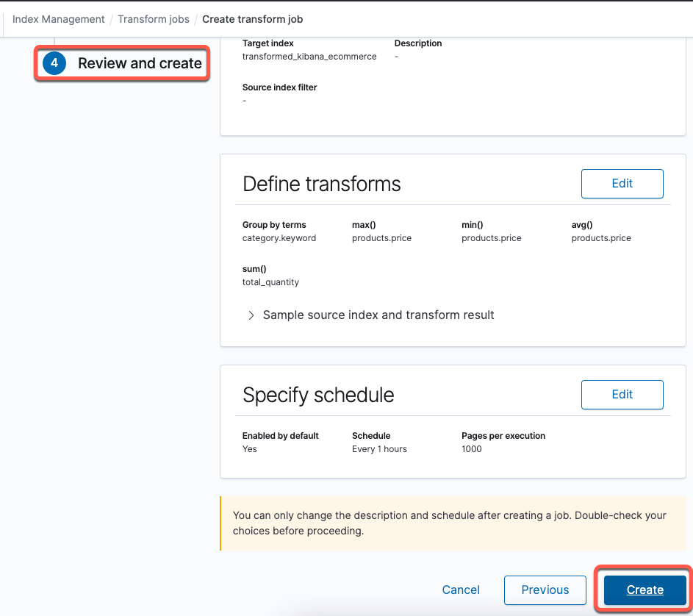Select the Yes value under Enabled by default
Image resolution: width=693 pixels, height=616 pixels.
pyautogui.click(x=249, y=449)
